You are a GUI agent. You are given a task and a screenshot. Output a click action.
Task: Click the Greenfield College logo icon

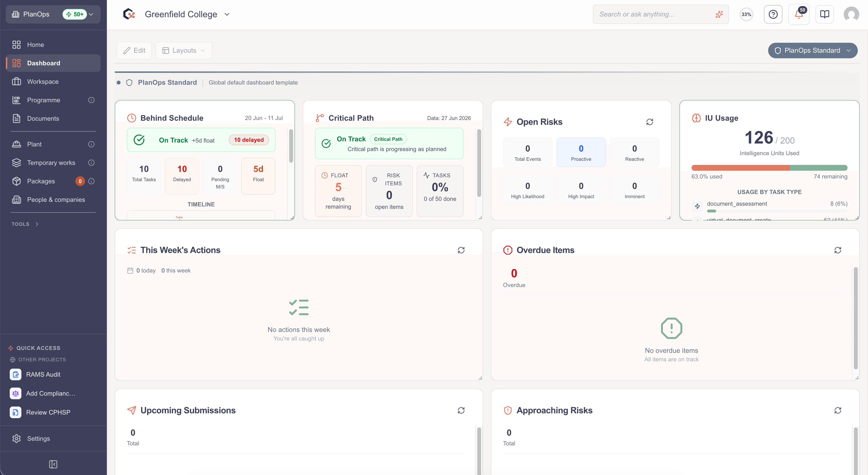(129, 14)
